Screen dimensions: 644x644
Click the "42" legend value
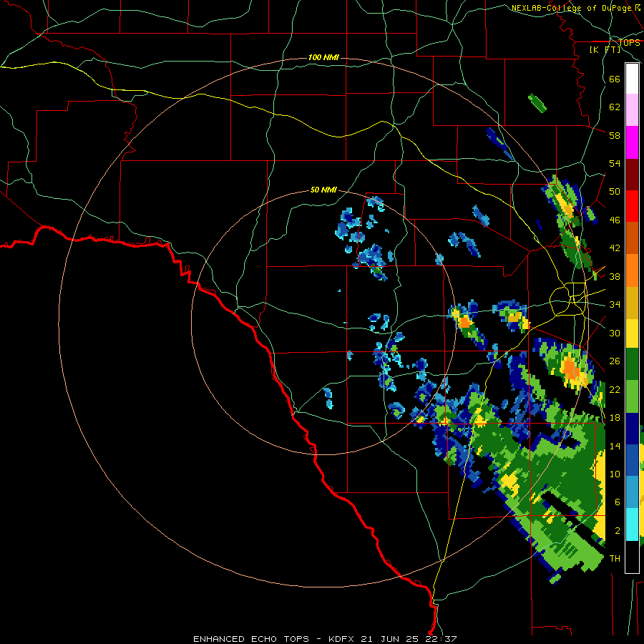[615, 248]
